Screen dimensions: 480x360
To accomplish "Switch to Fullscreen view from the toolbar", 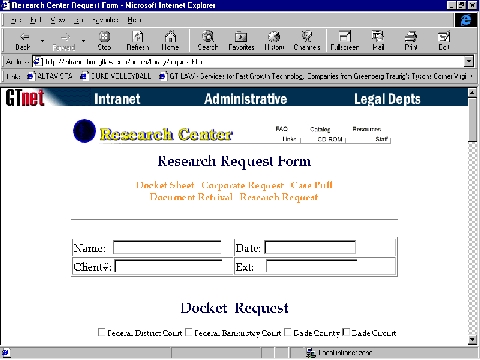I will pos(345,41).
